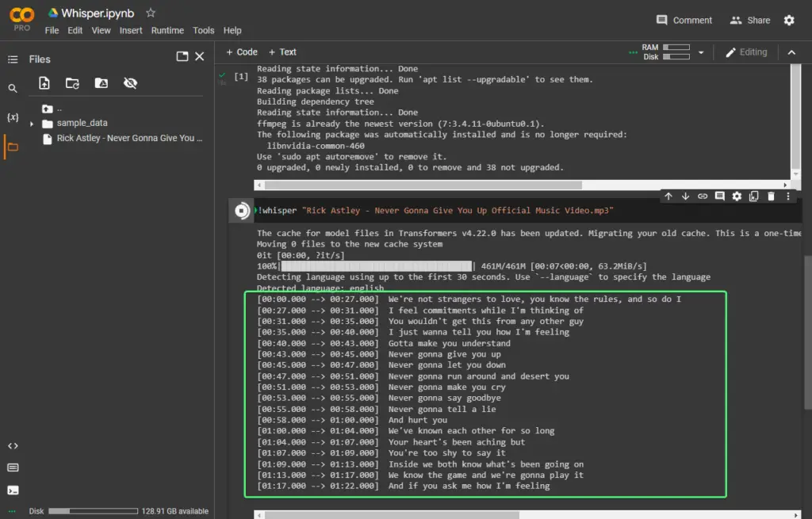Open the Edit menu
Image resolution: width=812 pixels, height=519 pixels.
pyautogui.click(x=75, y=31)
